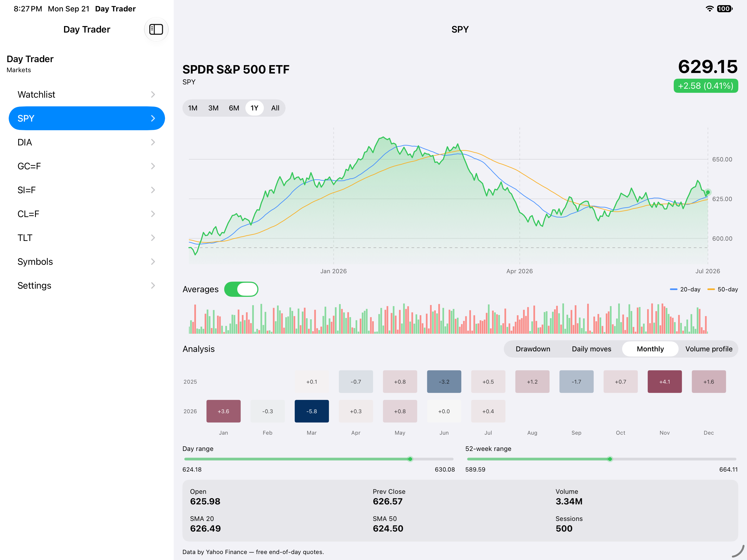Image resolution: width=747 pixels, height=560 pixels.
Task: Tap the battery level indicator
Action: click(725, 9)
